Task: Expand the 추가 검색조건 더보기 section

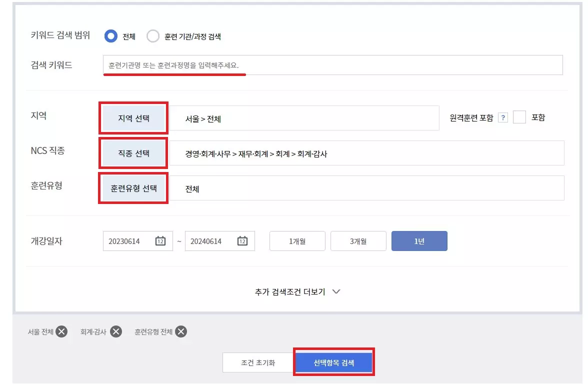Action: (294, 291)
